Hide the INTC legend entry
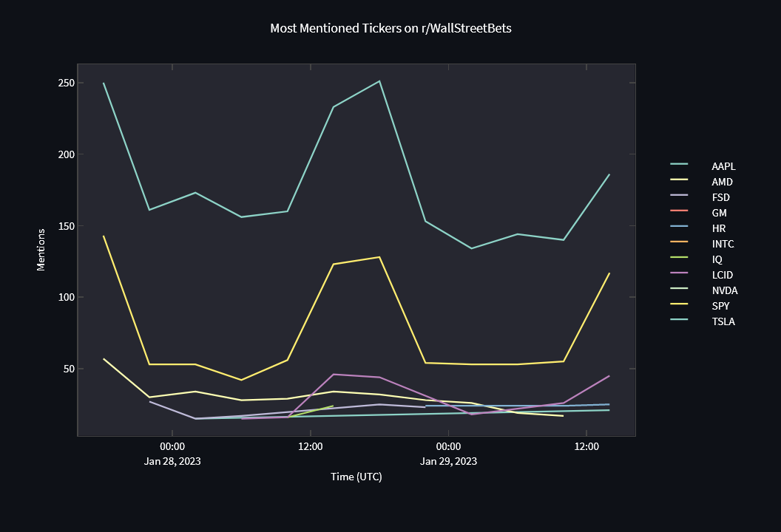The width and height of the screenshot is (781, 532). (703, 244)
